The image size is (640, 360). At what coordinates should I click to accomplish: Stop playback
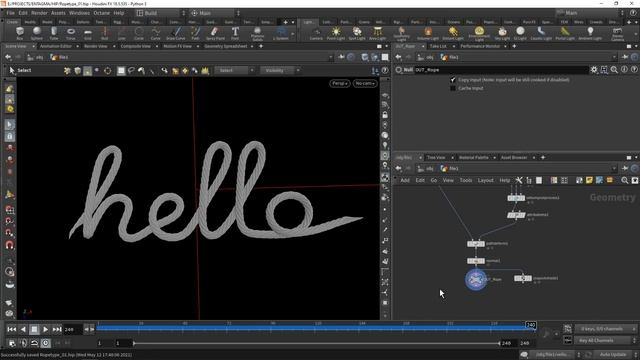coord(34,329)
